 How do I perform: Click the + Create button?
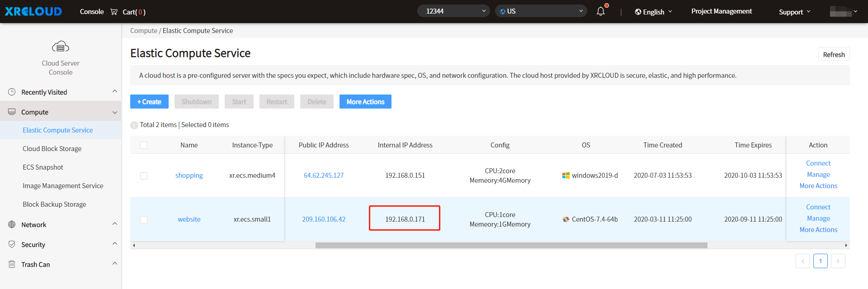tap(149, 102)
